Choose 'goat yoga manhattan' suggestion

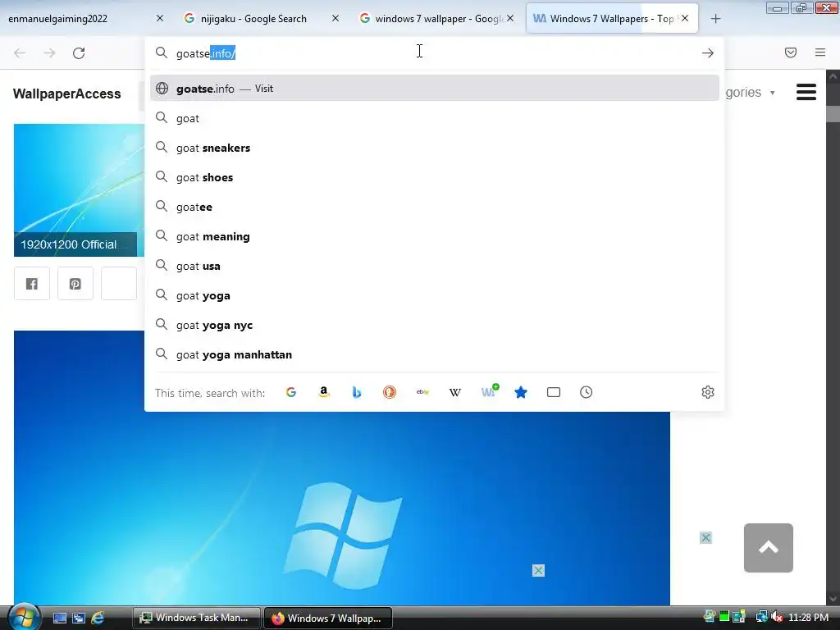pyautogui.click(x=435, y=354)
